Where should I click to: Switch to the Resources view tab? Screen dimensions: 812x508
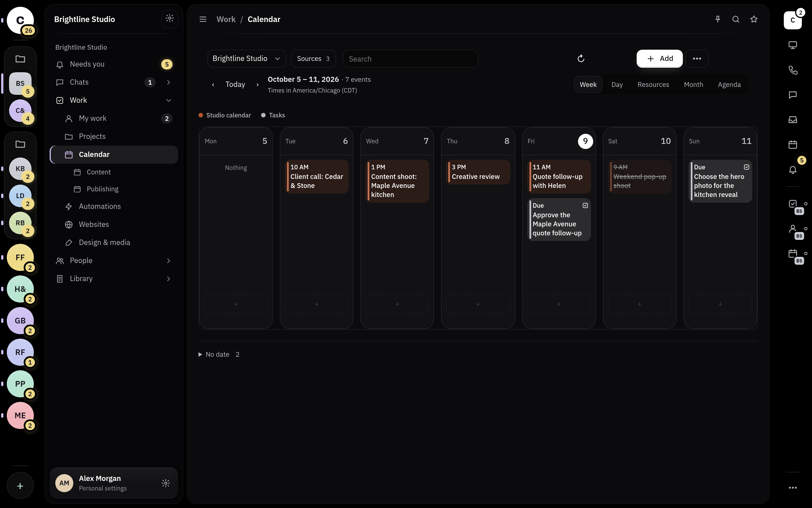[x=653, y=85]
